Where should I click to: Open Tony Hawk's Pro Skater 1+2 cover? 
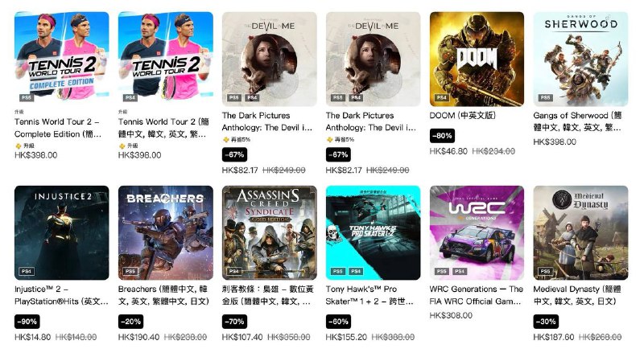coord(373,233)
